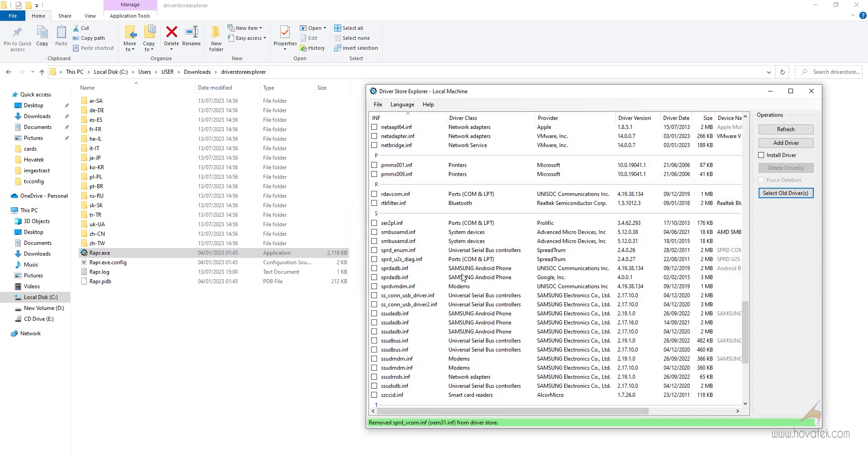Image resolution: width=868 pixels, height=457 pixels.
Task: Open Explorer help question mark icon
Action: coord(863,15)
